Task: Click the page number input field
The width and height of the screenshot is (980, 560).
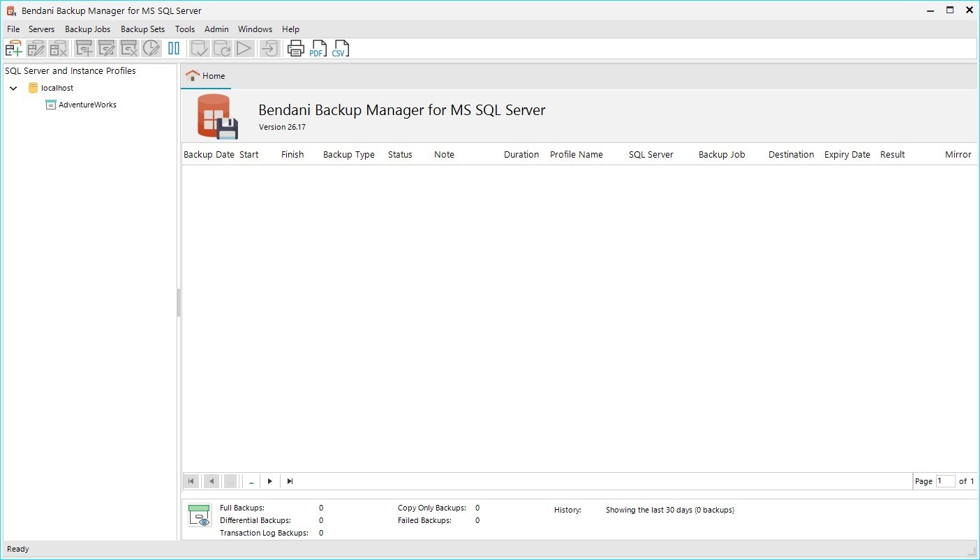Action: (x=946, y=481)
